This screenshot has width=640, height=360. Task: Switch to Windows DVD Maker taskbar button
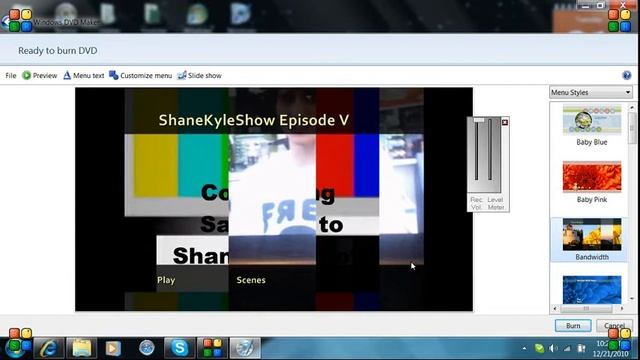click(x=245, y=348)
